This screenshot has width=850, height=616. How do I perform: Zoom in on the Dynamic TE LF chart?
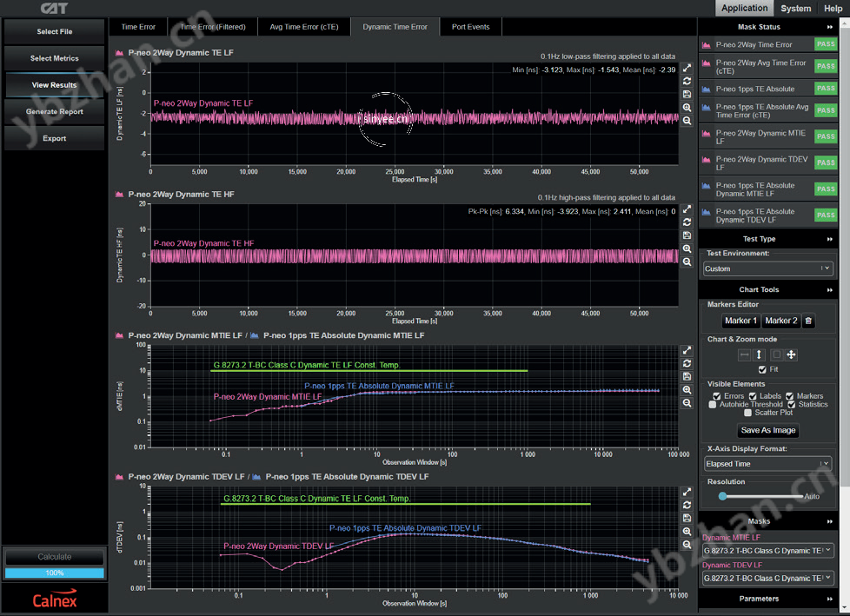(687, 108)
